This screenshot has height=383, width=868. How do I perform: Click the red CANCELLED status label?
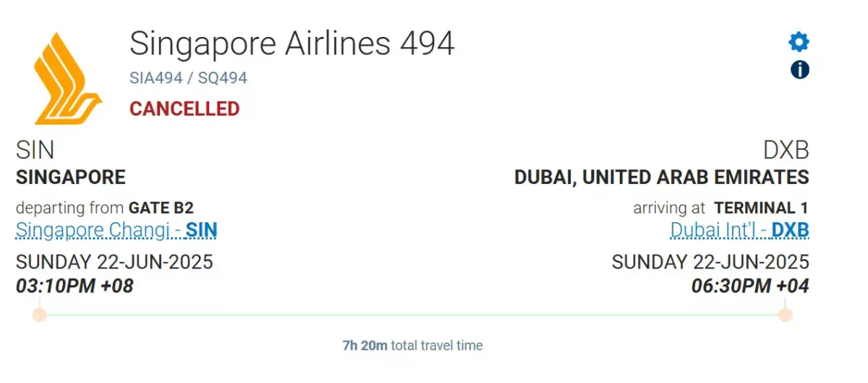coord(184,109)
